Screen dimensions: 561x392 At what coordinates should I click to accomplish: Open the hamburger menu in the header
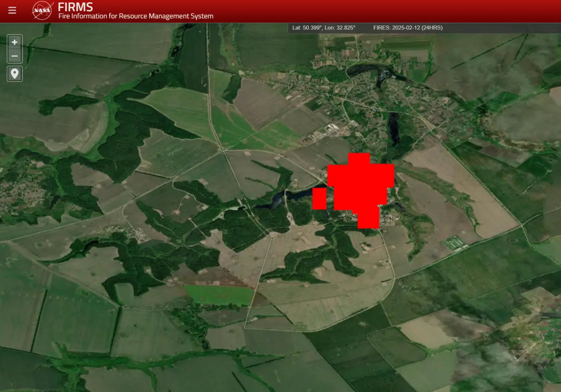(x=12, y=11)
